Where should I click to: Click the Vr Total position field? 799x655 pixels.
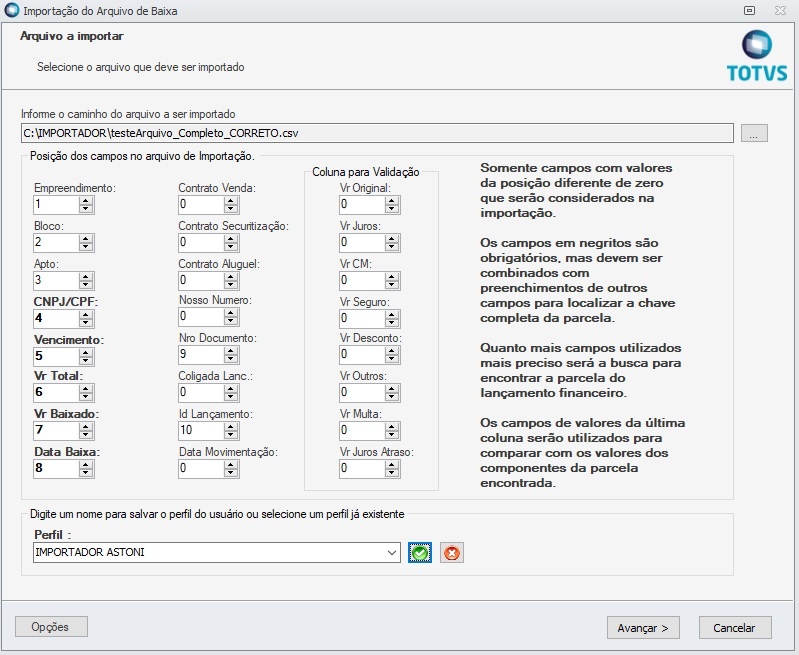tap(56, 392)
